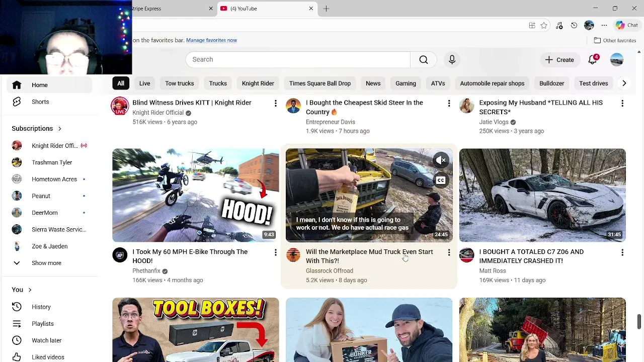Expand the You section chevron

coord(30,290)
